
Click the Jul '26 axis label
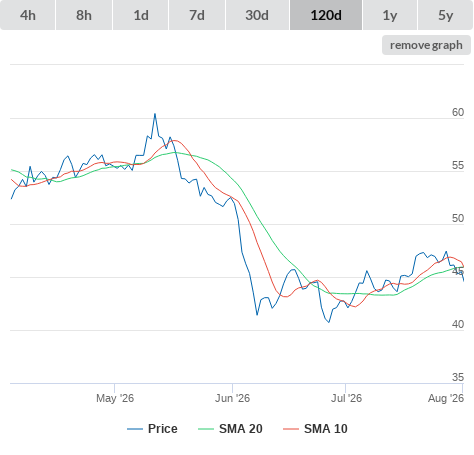[x=346, y=398]
